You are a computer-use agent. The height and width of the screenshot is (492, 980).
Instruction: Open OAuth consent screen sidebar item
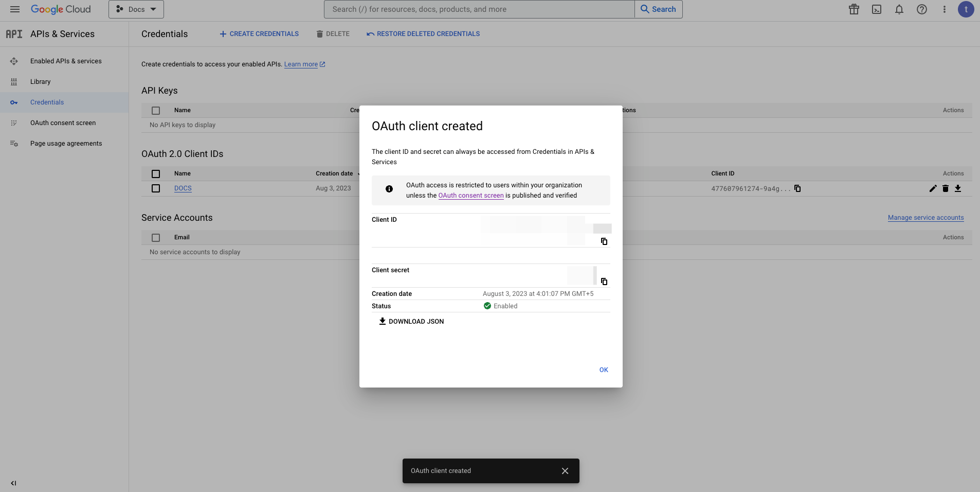(63, 123)
